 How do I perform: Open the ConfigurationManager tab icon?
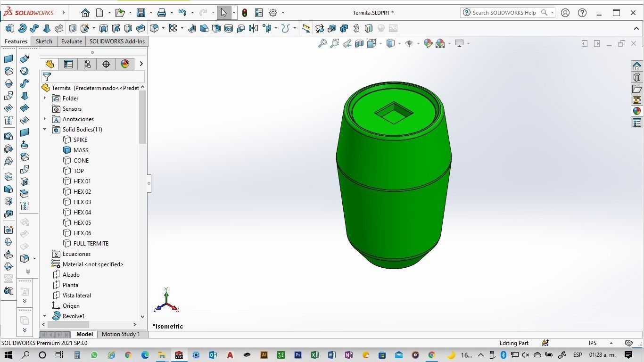(87, 64)
